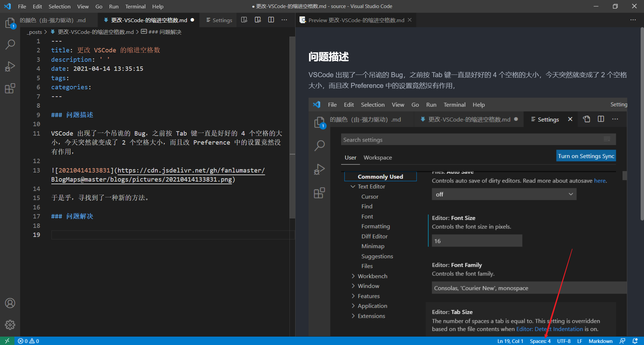Click the line '于是乎，寻找到了一种新的方法。' in the editor

(x=100, y=198)
